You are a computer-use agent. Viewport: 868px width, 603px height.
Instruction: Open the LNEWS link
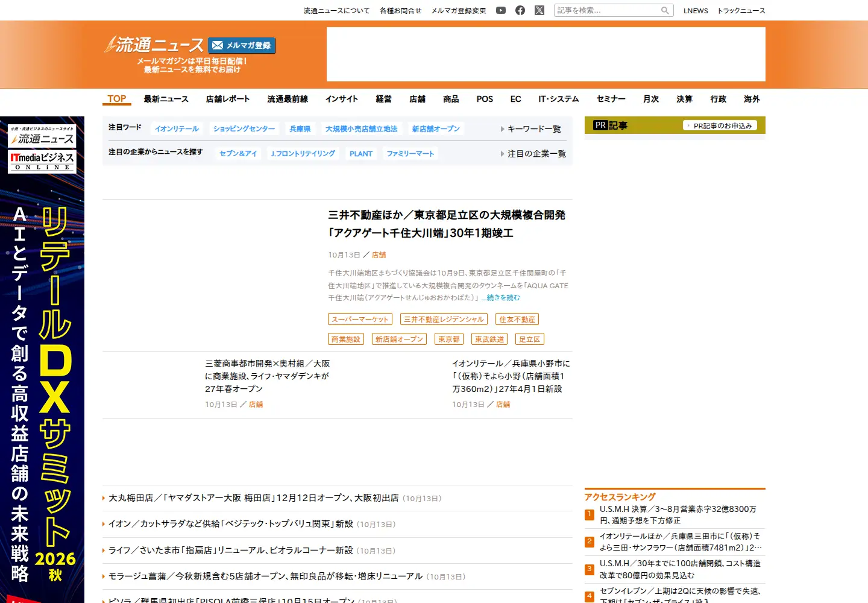coord(696,11)
